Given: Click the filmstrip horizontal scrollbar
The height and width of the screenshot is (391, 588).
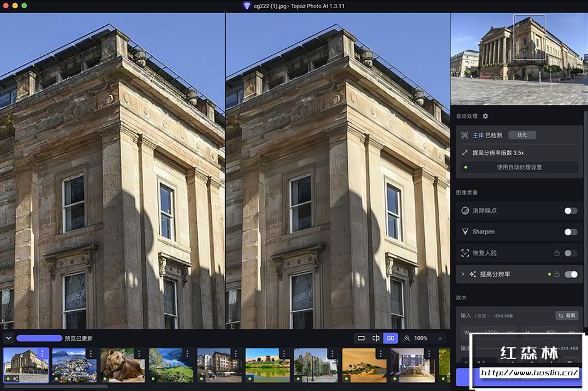Looking at the screenshot, I should pyautogui.click(x=55, y=386).
